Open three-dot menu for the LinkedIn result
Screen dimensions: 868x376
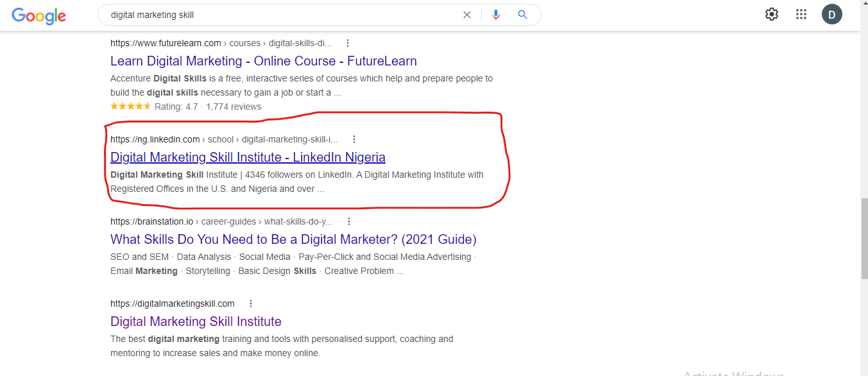click(x=354, y=139)
